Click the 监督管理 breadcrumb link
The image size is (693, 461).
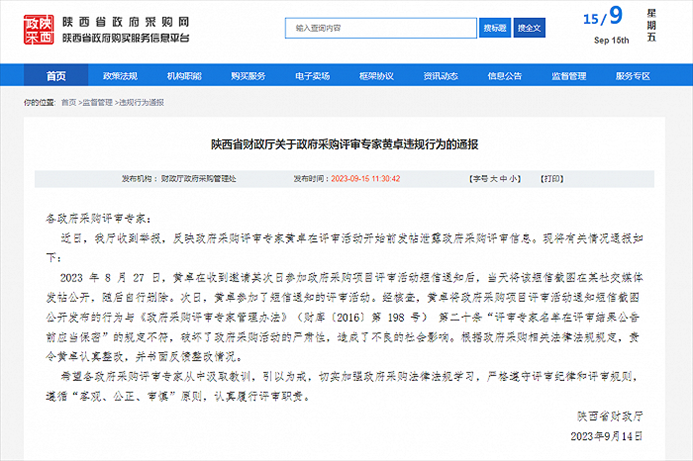pos(97,102)
